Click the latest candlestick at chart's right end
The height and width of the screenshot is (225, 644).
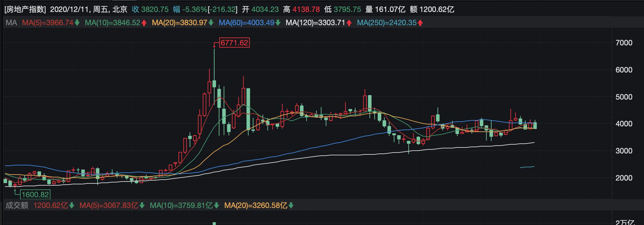click(535, 125)
